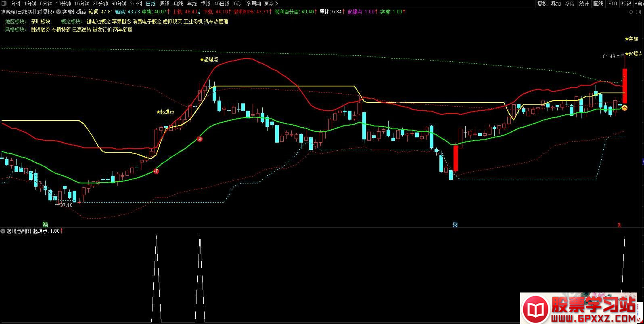Viewport: 644px width, 324px height.
Task: Click the stock title 鸿富瀚(日线,等比前复权)
Action: 27,12
